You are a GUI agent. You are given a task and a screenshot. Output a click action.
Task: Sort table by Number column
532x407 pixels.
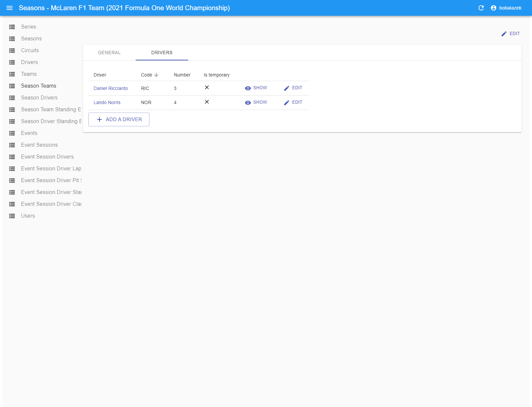click(x=182, y=75)
